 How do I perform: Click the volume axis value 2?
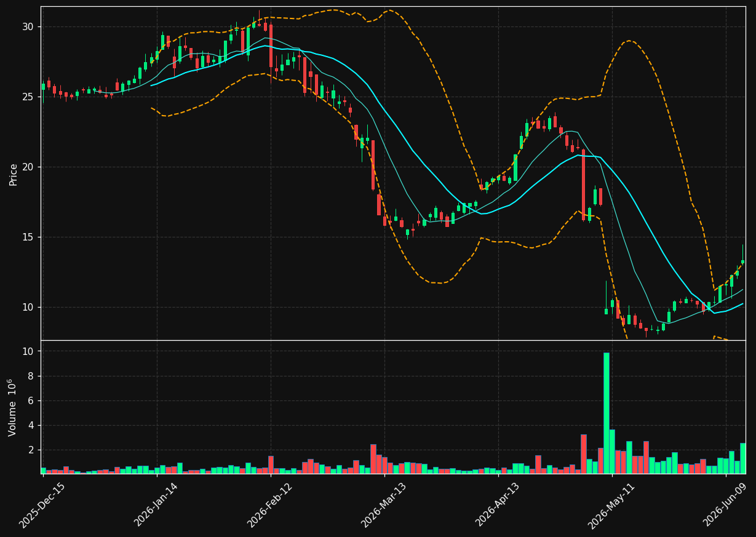click(31, 450)
